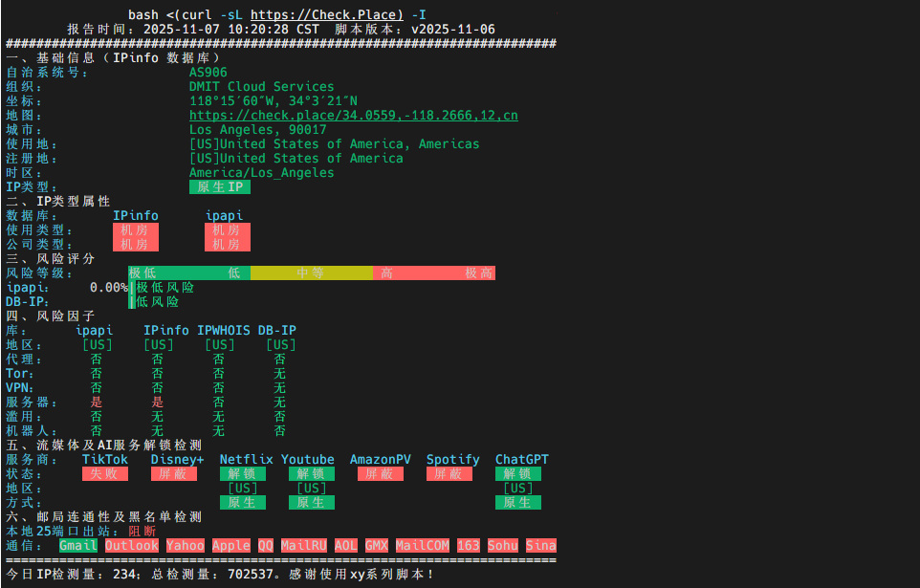The height and width of the screenshot is (588, 920).
Task: Click the 163 mail badge
Action: click(x=469, y=546)
